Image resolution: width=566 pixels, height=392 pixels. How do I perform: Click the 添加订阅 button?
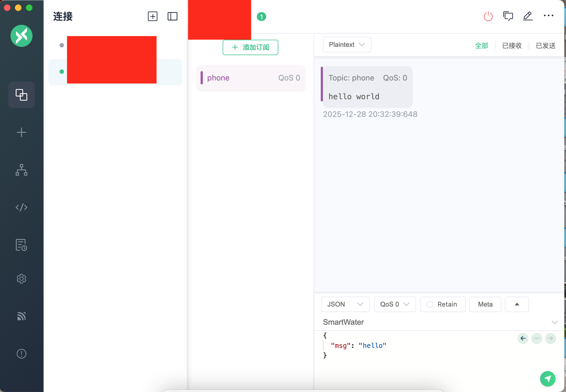tap(250, 47)
